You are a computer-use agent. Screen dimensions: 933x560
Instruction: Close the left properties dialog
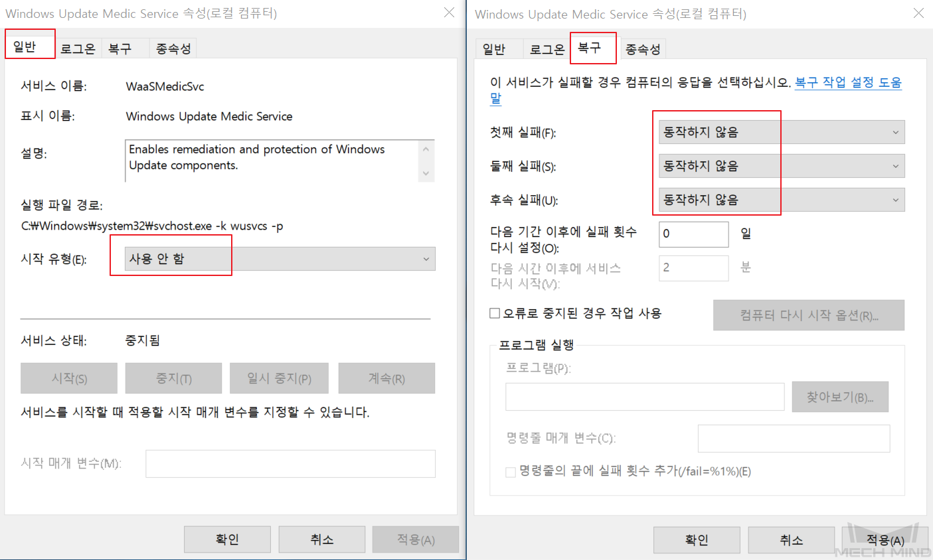click(450, 13)
